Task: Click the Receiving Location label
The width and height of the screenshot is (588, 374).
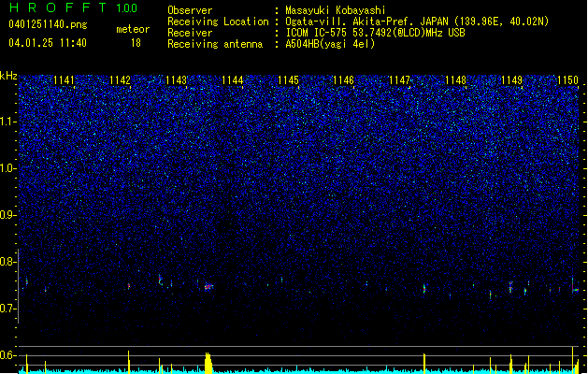Action: point(218,22)
